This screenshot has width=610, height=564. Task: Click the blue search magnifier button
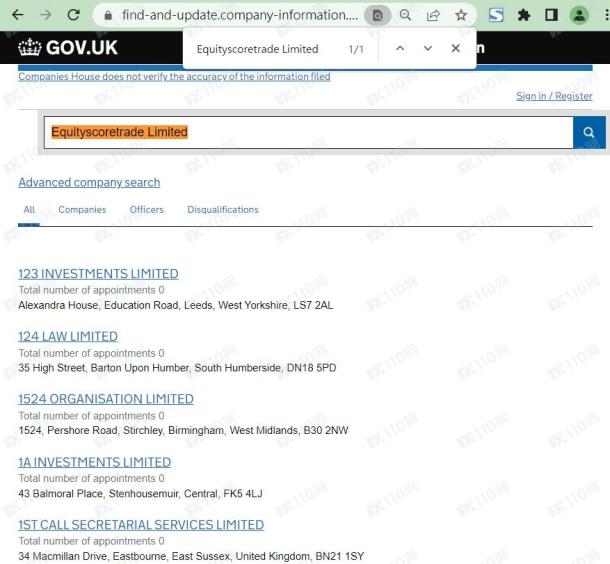click(x=589, y=132)
